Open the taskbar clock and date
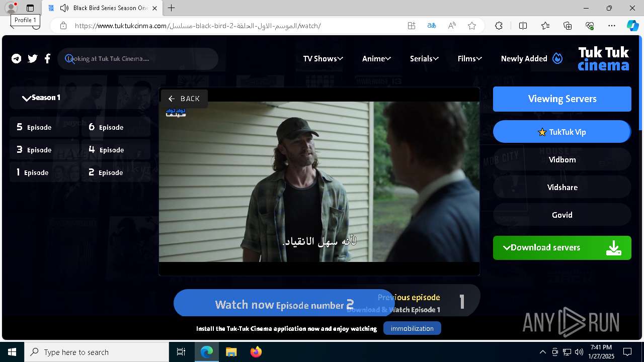Image resolution: width=644 pixels, height=362 pixels. pos(601,352)
